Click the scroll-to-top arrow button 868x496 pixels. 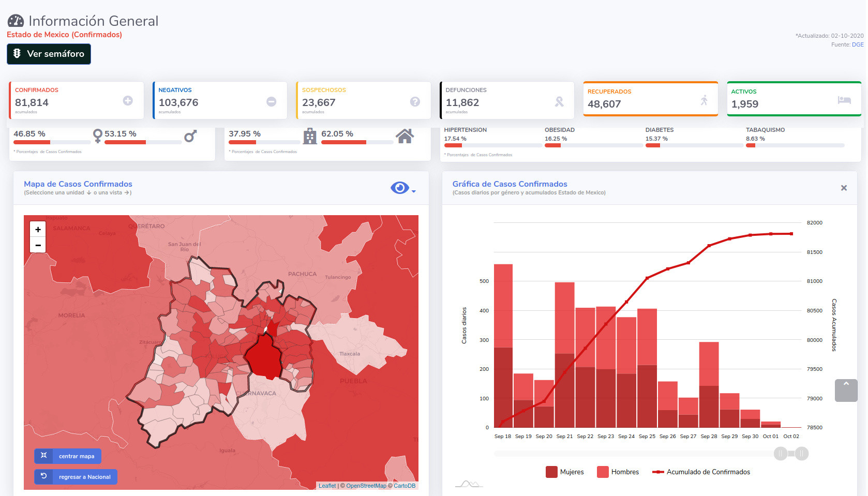(x=846, y=390)
